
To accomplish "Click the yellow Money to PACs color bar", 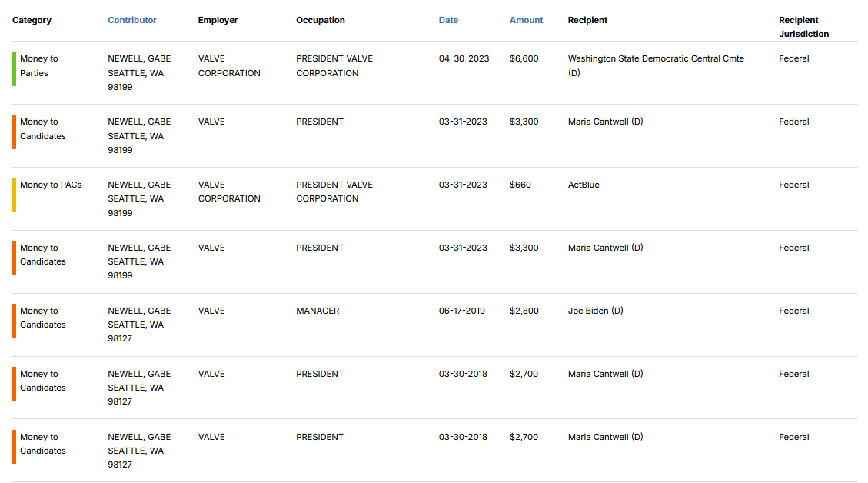I will 15,195.
